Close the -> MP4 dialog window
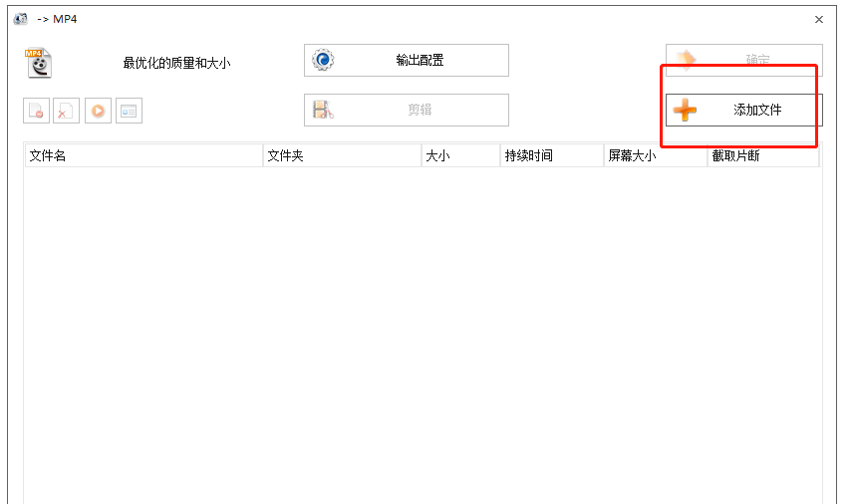 (818, 20)
